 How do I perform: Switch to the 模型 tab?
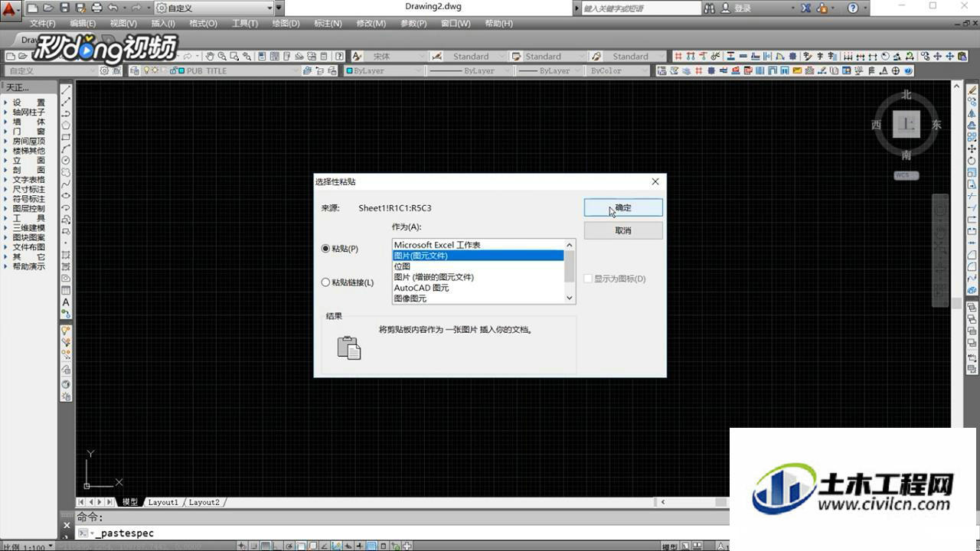click(x=130, y=502)
